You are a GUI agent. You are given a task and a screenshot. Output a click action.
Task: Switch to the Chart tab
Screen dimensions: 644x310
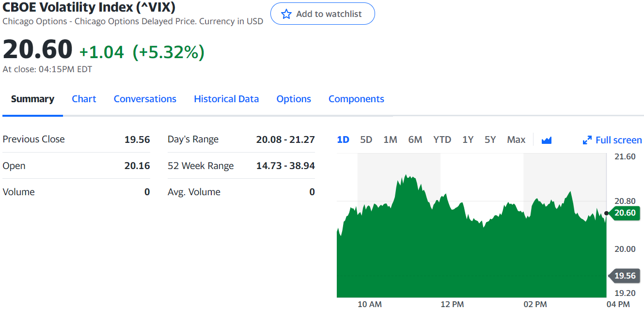coord(84,99)
